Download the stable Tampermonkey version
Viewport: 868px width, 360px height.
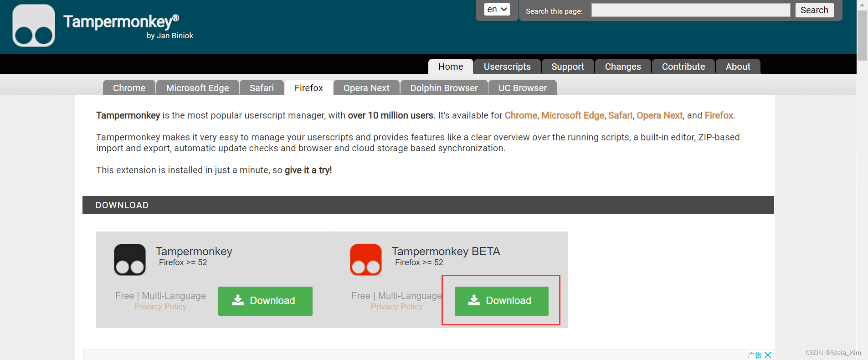click(265, 301)
